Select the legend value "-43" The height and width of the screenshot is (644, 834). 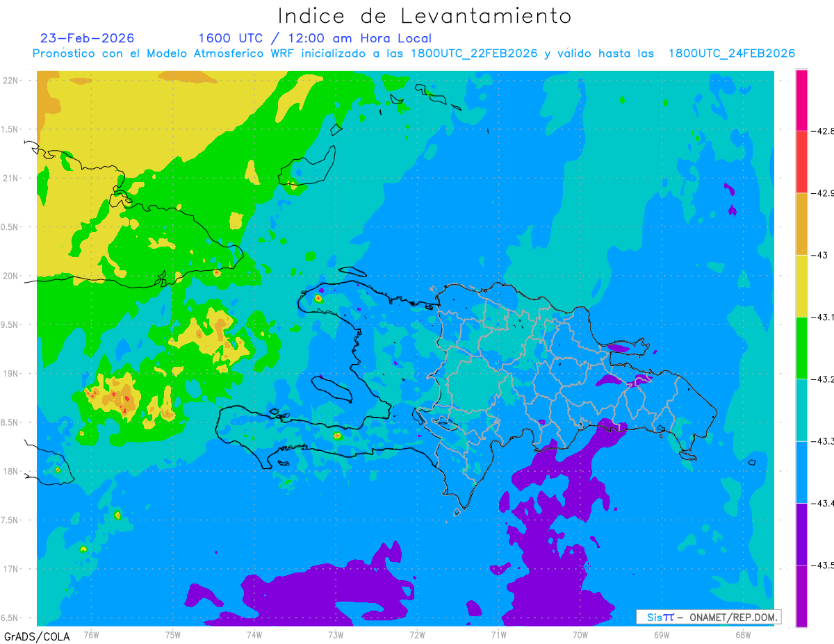tap(819, 255)
